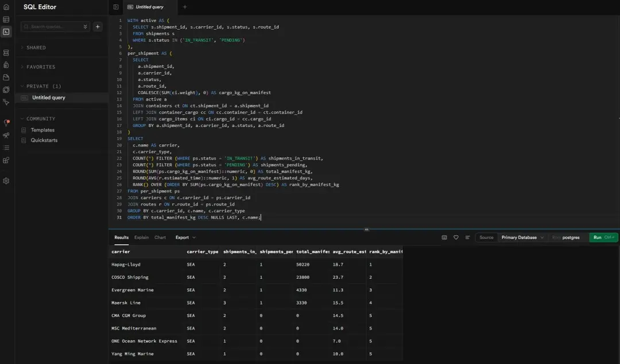Image resolution: width=620 pixels, height=364 pixels.
Task: Click the utility panel icon beside favorite heart
Action: [x=444, y=237]
